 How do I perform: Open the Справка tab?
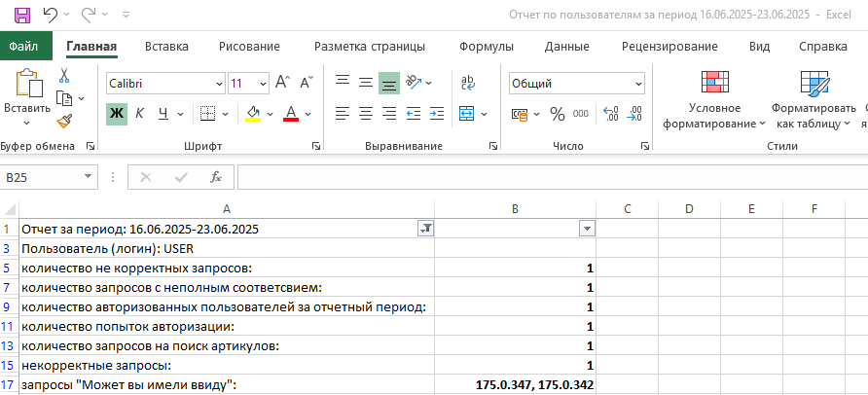pos(823,47)
